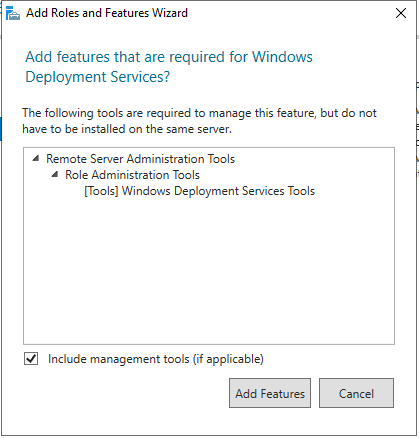This screenshot has height=438, width=419.
Task: Click the description text about required tools
Action: pos(199,121)
